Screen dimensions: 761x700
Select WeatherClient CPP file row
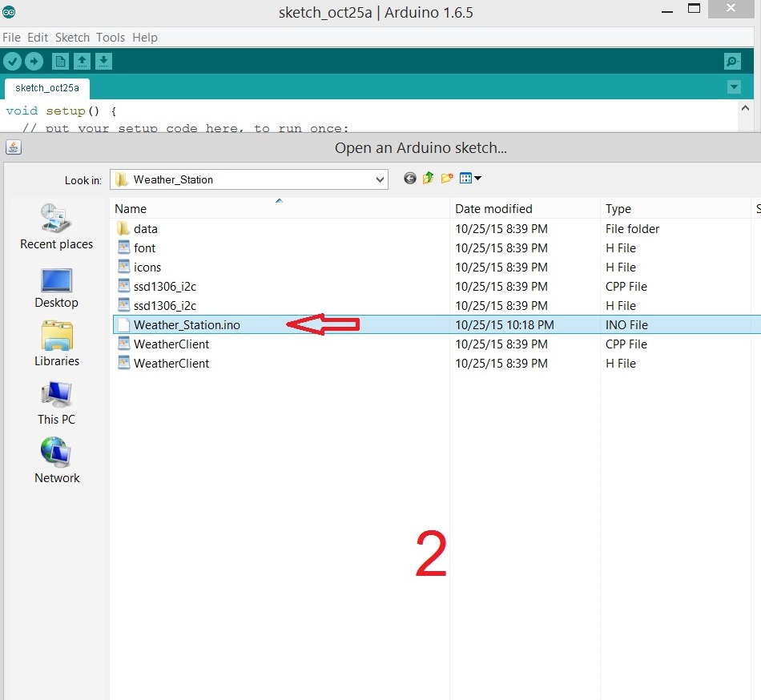click(435, 344)
